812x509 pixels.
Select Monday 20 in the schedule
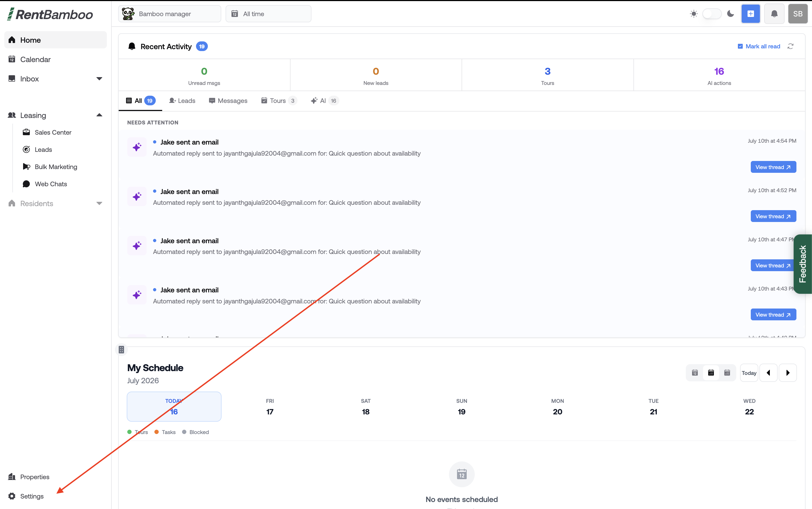coord(557,406)
